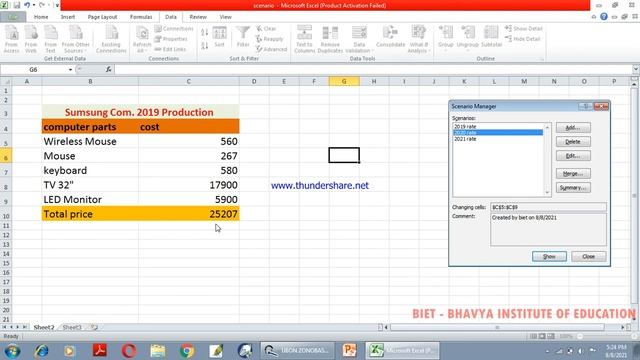This screenshot has width=640, height=360.
Task: Click Connections in the ribbon
Action: click(174, 29)
